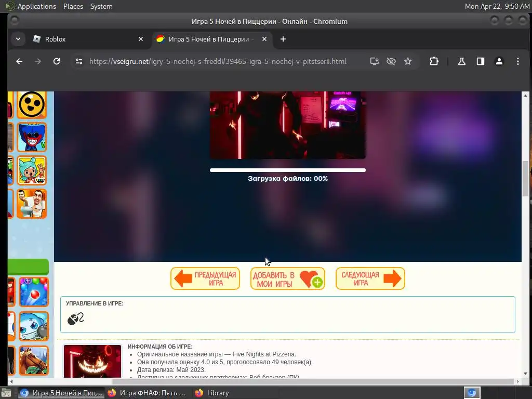Open the System menu
Screen dimensions: 532x399
pos(101,6)
